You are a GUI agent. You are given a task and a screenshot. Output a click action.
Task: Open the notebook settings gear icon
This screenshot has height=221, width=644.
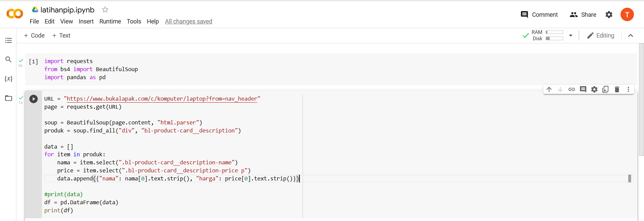pos(609,15)
